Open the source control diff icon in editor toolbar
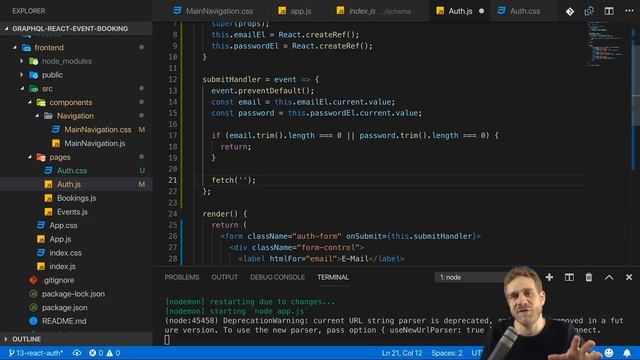Viewport: 640px width, 360px height. coord(570,11)
